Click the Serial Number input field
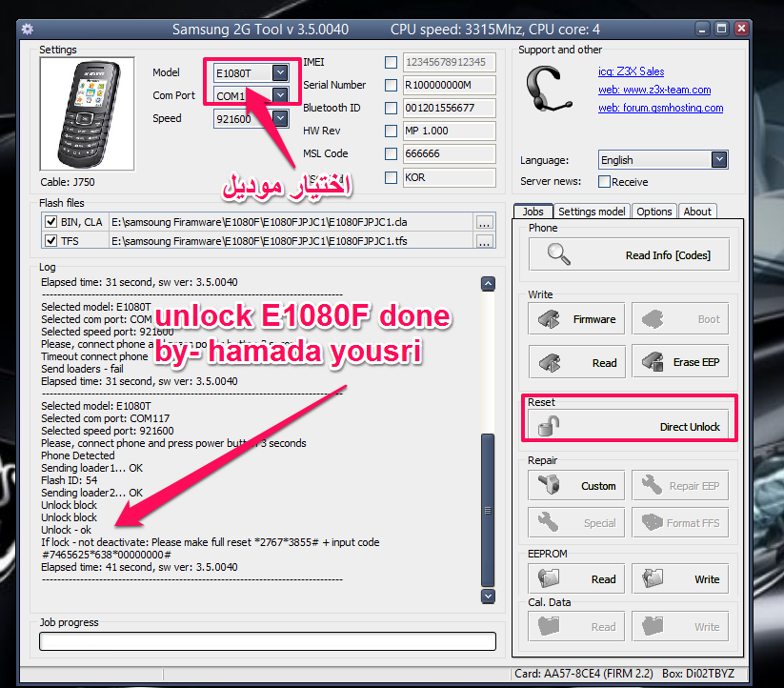The height and width of the screenshot is (688, 784). (x=449, y=85)
